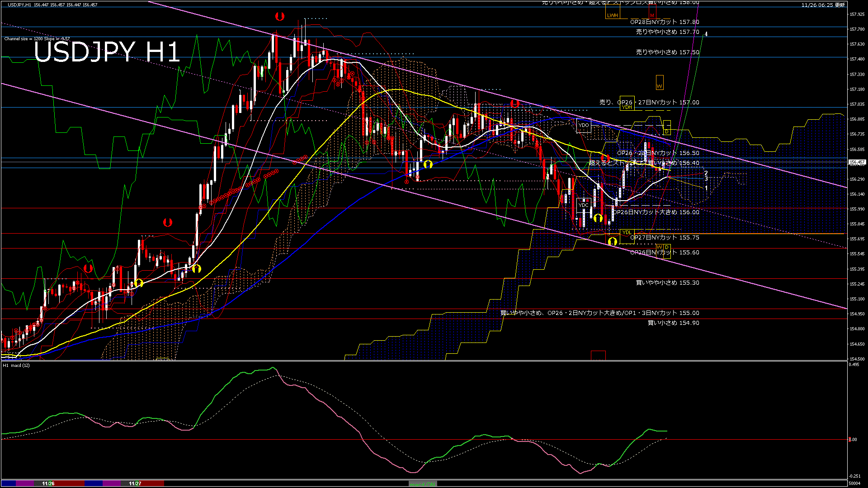Click the USDJPY,H1 chart title text
868x488 pixels.
point(19,5)
